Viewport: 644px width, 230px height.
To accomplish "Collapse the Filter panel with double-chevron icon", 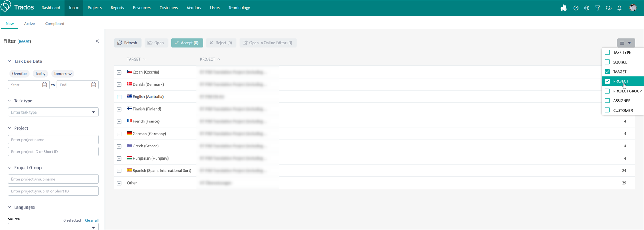I will [97, 41].
